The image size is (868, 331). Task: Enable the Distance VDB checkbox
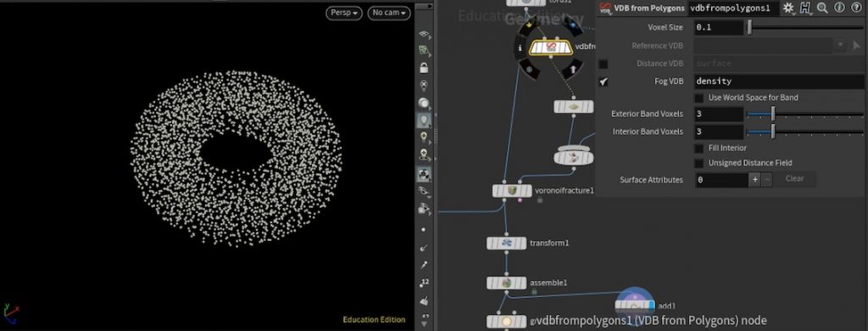coord(604,64)
